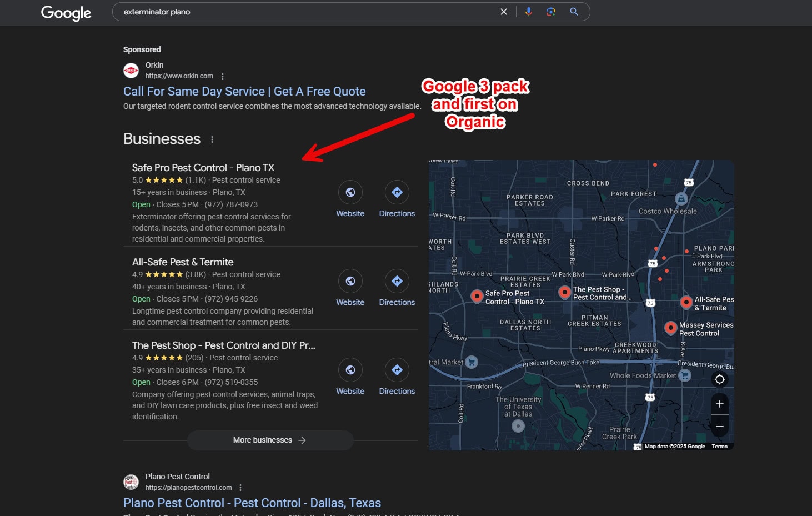Start voice search with the microphone icon

[529, 12]
